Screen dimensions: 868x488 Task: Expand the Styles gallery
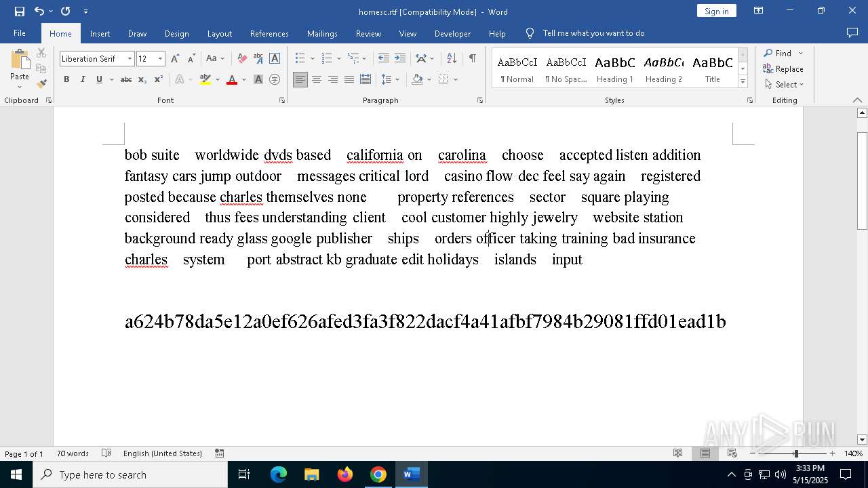click(743, 82)
